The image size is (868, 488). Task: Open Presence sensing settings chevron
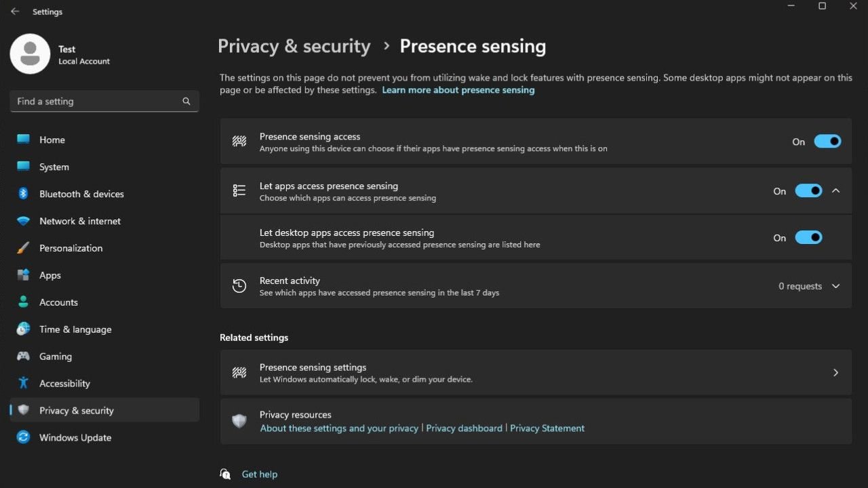pos(835,373)
